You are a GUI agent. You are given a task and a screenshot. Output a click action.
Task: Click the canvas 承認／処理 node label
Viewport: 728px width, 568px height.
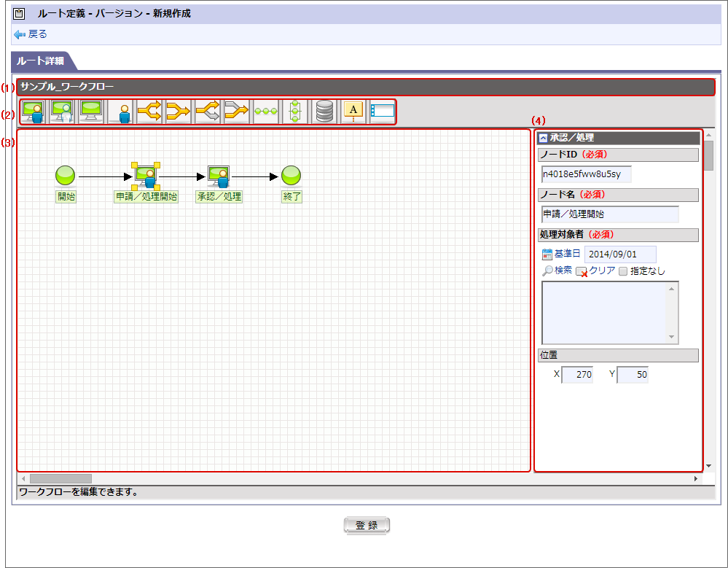(219, 196)
